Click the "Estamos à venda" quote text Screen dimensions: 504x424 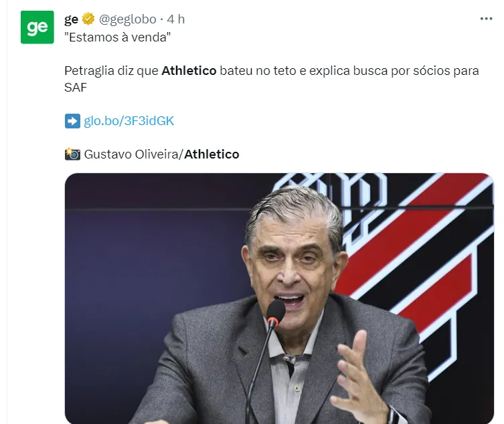[117, 37]
